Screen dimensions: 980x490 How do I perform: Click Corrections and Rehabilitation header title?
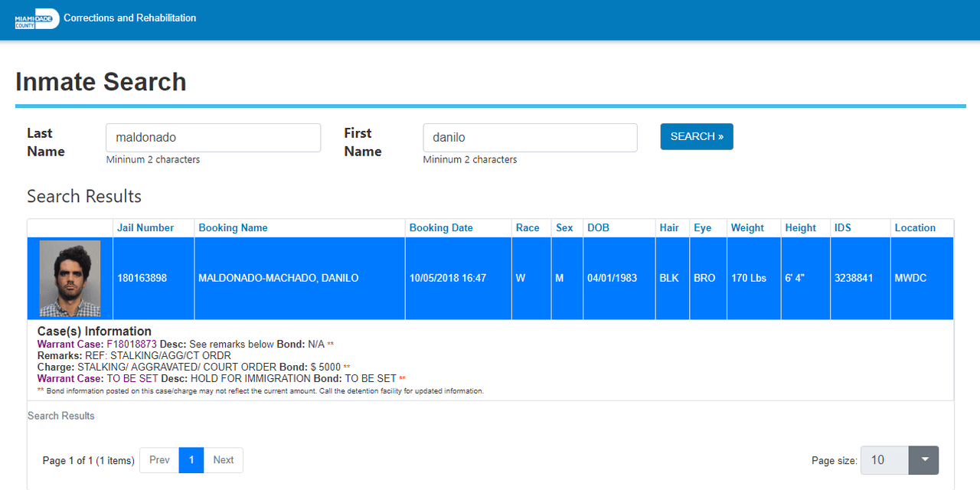[129, 18]
